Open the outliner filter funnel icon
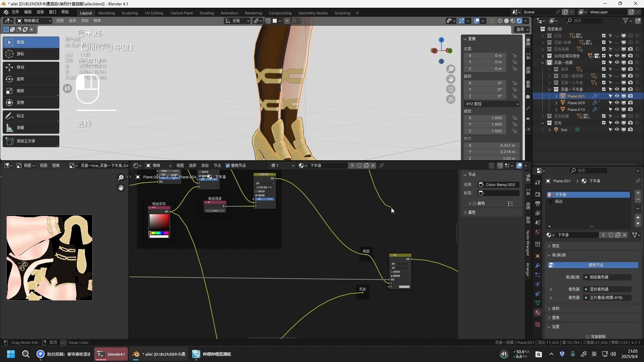Viewport: 644px width, 362px height. [626, 21]
